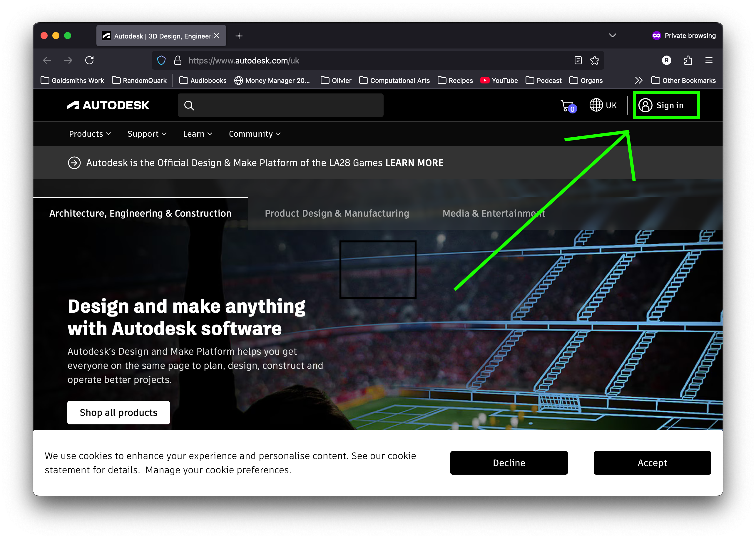
Task: Click the browser forward arrow
Action: (x=68, y=61)
